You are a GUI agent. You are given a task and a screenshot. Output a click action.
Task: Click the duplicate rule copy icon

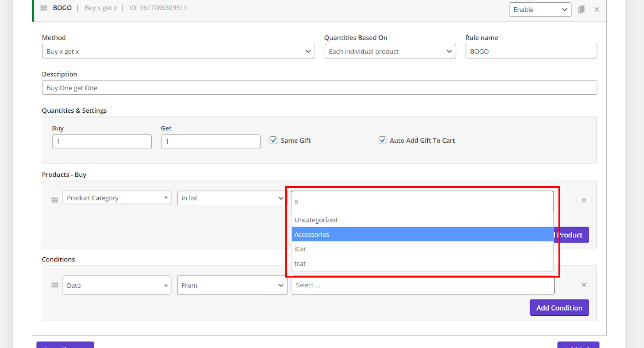point(581,9)
